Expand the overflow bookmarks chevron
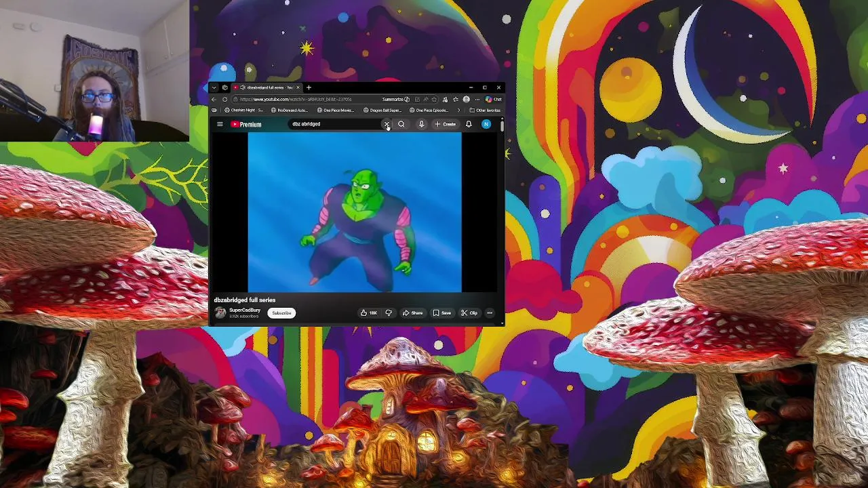This screenshot has width=868, height=488. coord(458,110)
